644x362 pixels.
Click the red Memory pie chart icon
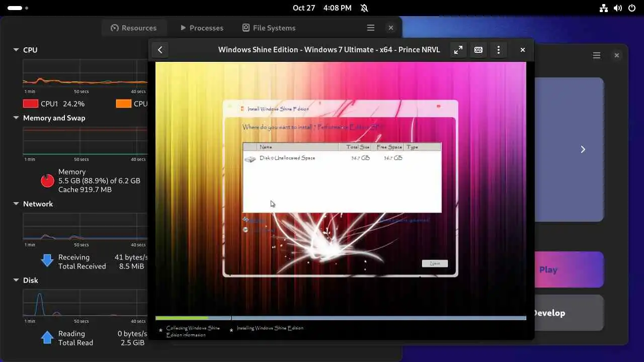(47, 180)
